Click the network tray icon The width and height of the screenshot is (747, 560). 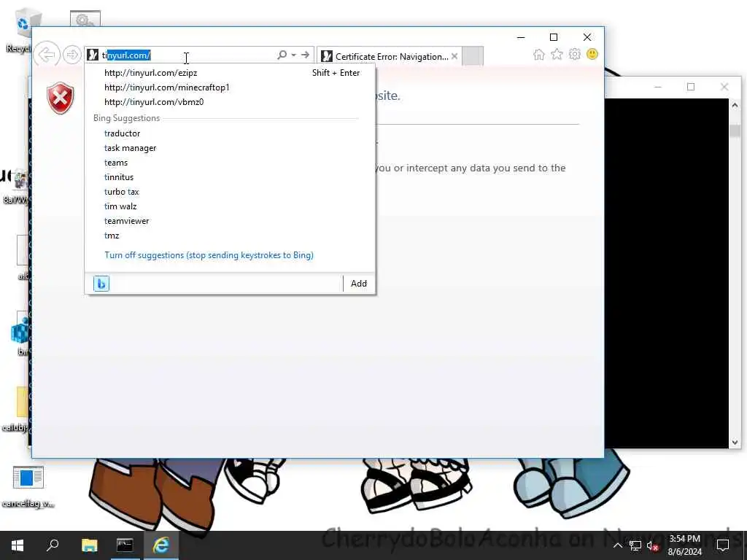pyautogui.click(x=635, y=545)
